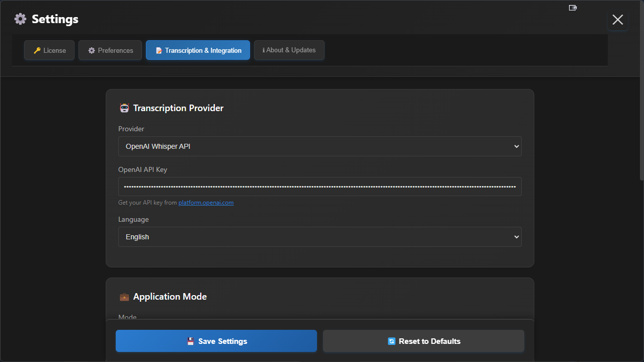Switch to the License tab
The image size is (644, 362).
point(49,50)
